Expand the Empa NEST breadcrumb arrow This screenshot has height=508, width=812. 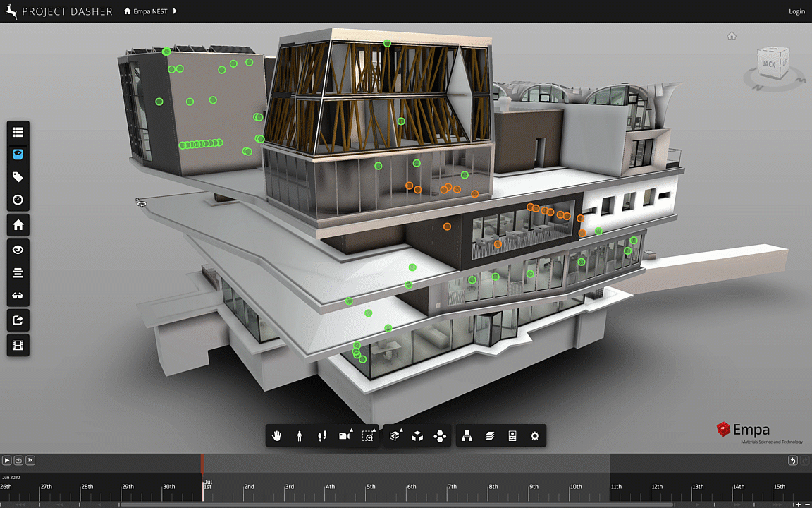(175, 11)
